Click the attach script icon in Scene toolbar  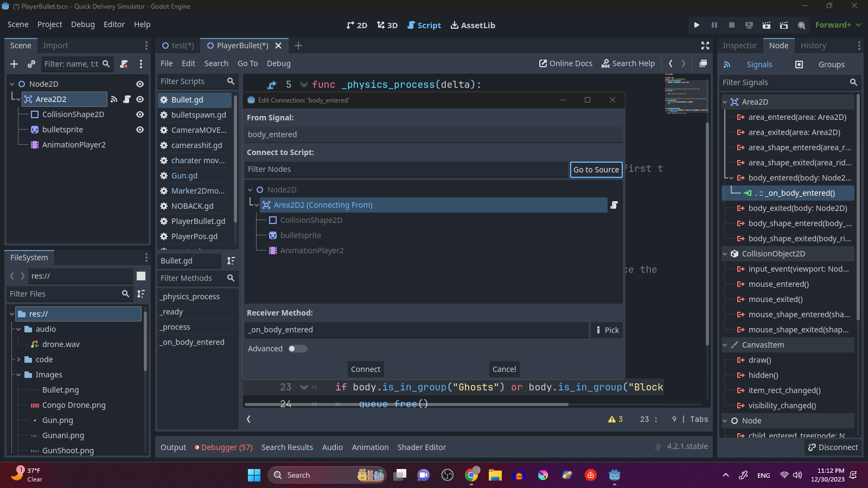(x=124, y=64)
